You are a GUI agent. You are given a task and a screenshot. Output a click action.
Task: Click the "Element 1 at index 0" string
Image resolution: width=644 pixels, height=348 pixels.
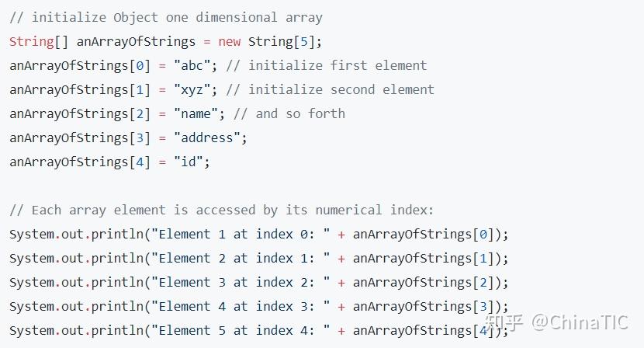pyautogui.click(x=242, y=234)
